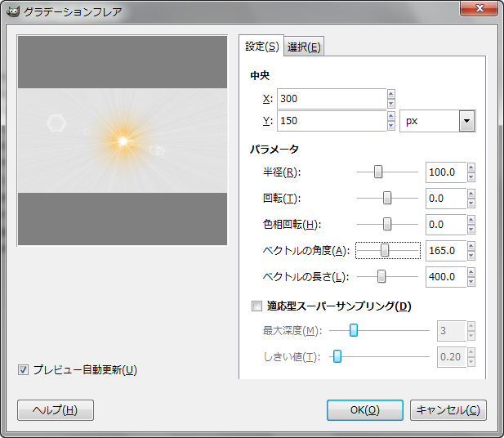
Task: Click the GIMP Wilber icon in title bar
Action: [x=13, y=11]
